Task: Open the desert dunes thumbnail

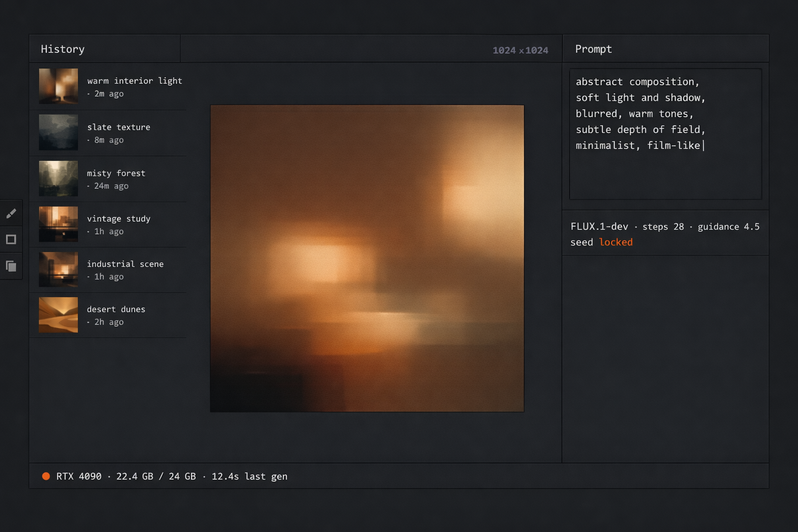Action: coord(58,315)
